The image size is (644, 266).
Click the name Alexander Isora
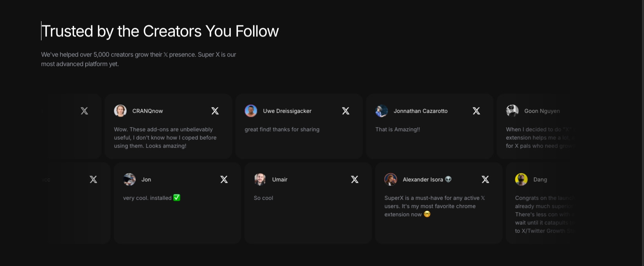coord(423,180)
